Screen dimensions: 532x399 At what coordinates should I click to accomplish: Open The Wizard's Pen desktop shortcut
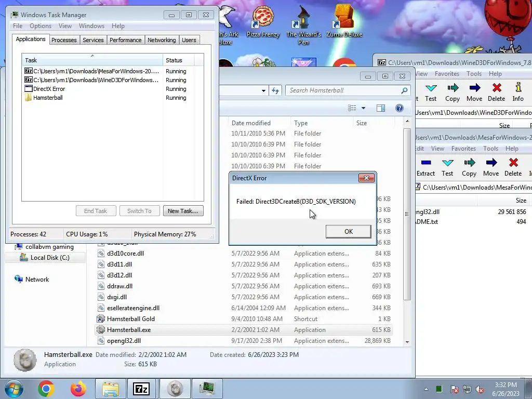[x=303, y=24]
